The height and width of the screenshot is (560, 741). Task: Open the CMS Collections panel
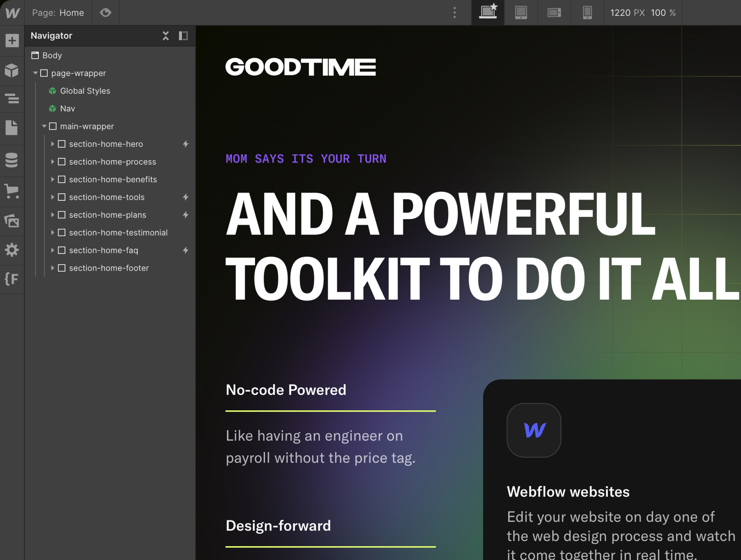pyautogui.click(x=12, y=161)
